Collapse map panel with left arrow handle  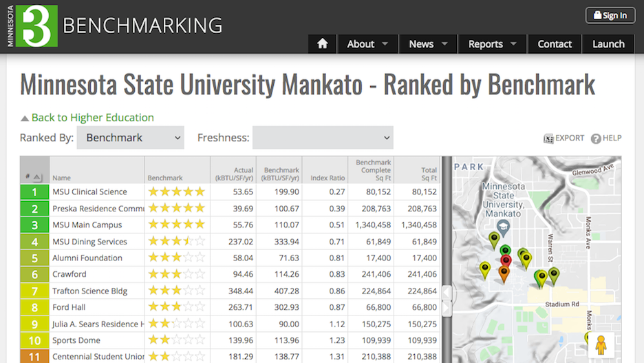point(447,293)
